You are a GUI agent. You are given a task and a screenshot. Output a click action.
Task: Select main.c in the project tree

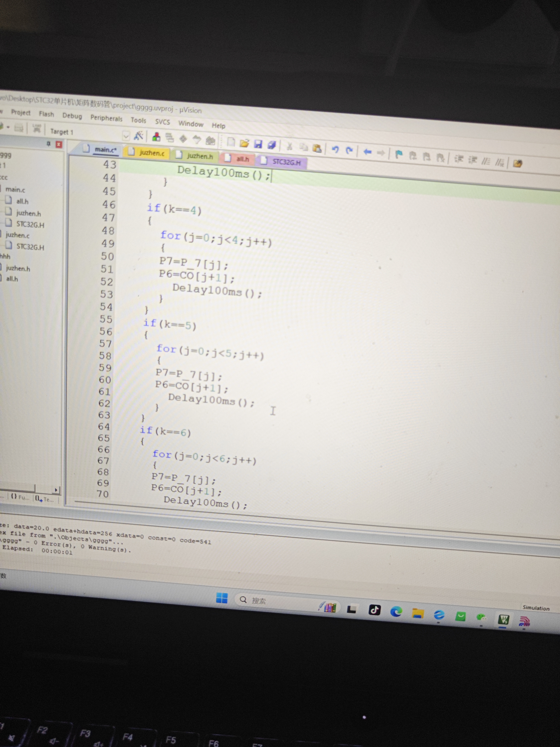[x=15, y=190]
